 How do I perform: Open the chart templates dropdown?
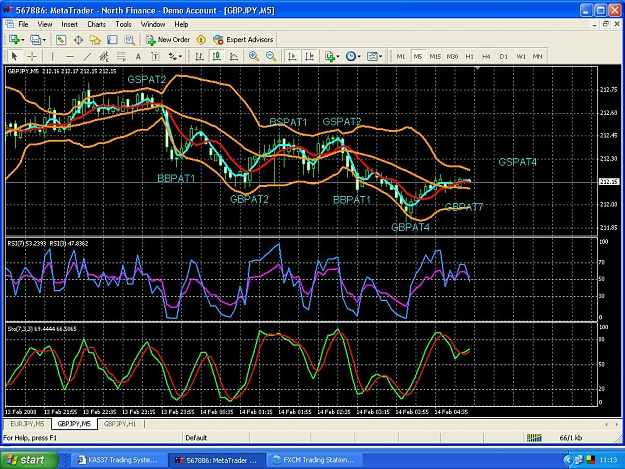(374, 57)
